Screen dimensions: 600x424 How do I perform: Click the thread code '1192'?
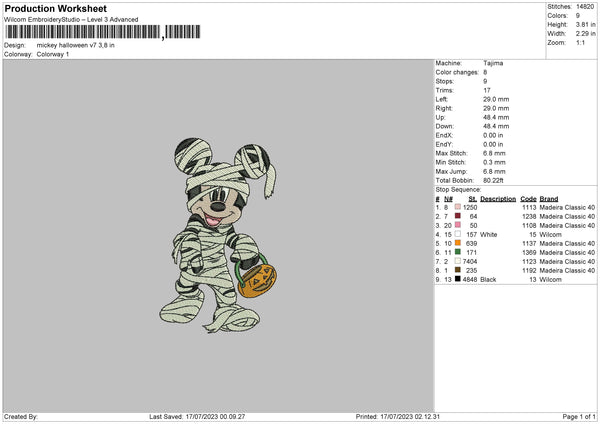coord(529,271)
